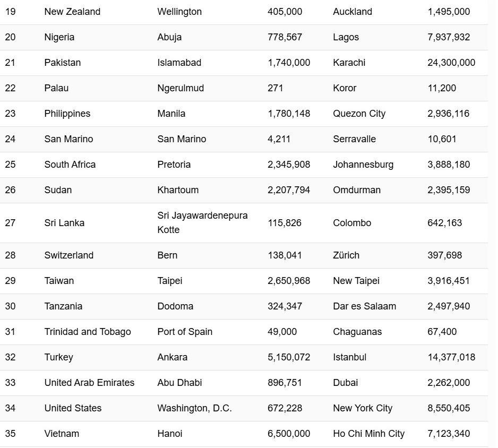Click the Zürich city cell

point(346,255)
